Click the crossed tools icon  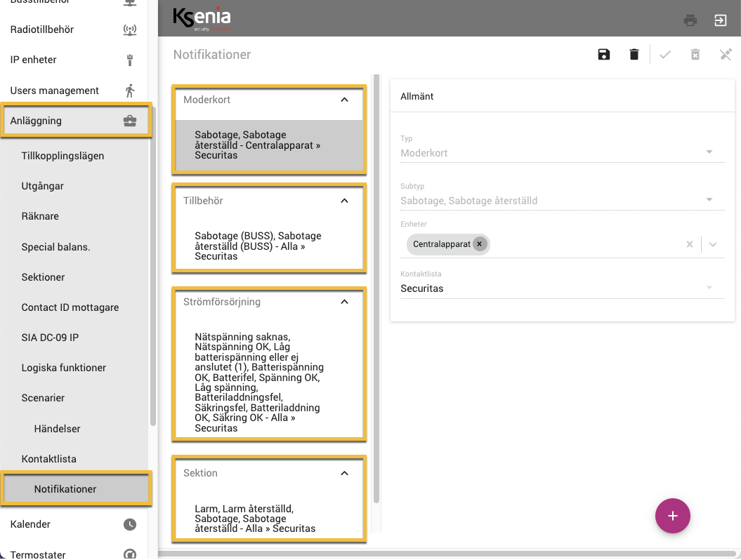[x=726, y=54]
